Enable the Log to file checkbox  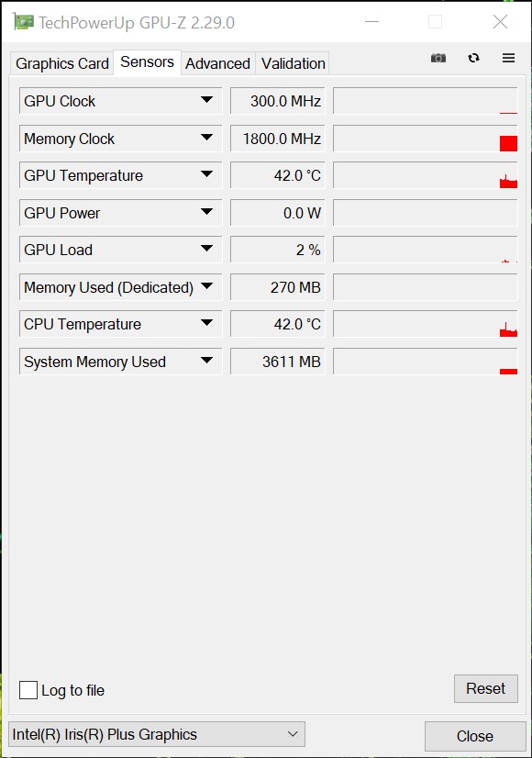coord(28,690)
